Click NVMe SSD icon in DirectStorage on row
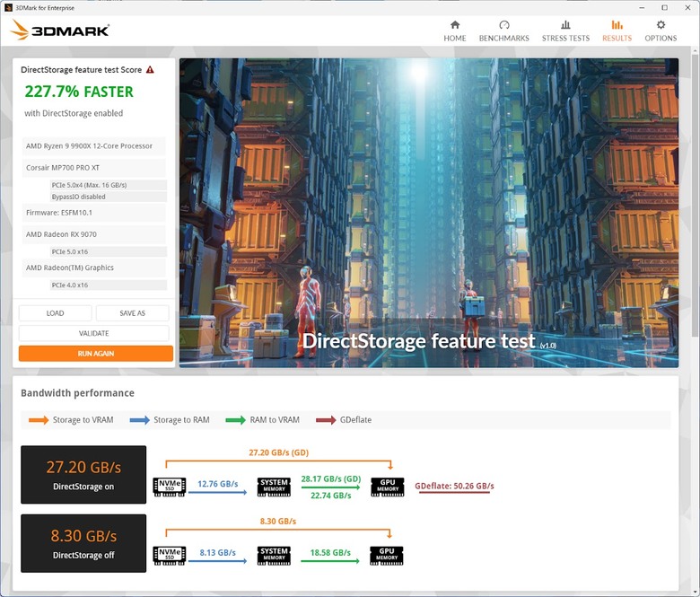The width and height of the screenshot is (700, 597). coord(170,487)
